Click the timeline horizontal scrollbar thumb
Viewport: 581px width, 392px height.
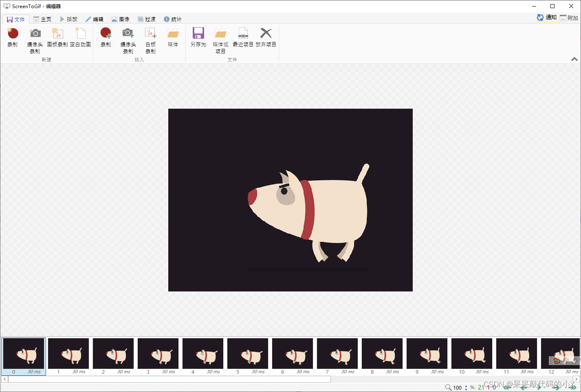[169, 379]
